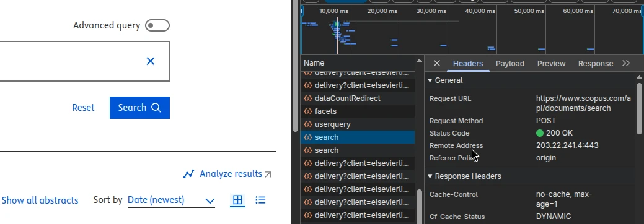This screenshot has width=644, height=224.
Task: Switch to list view icon
Action: click(260, 200)
